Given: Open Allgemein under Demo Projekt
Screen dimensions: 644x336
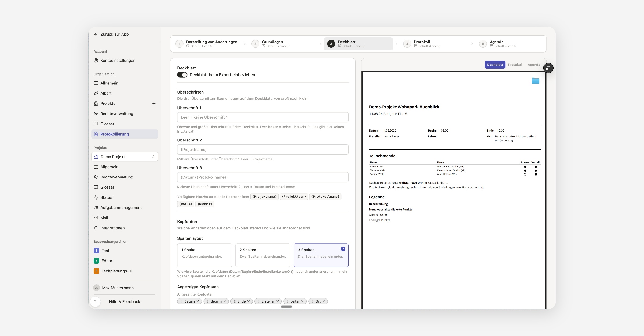Looking at the screenshot, I should coord(125,167).
